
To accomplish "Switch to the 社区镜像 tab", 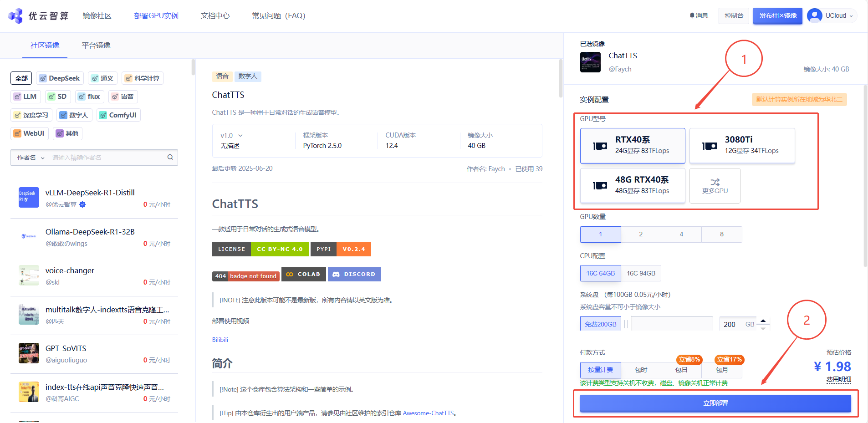I will coord(45,45).
